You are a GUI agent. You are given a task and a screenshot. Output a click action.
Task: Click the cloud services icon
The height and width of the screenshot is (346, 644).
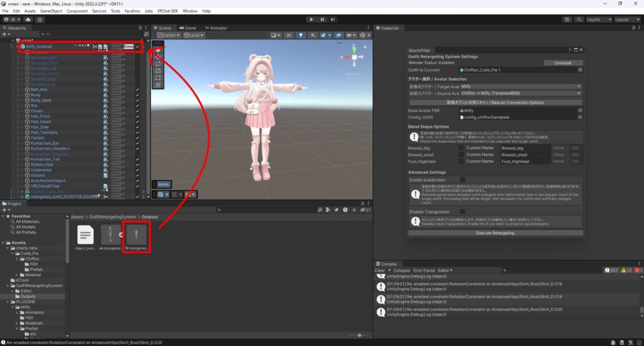point(29,20)
